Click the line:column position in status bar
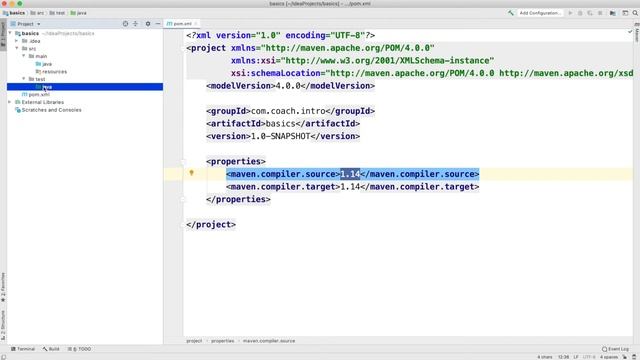 tap(563, 357)
